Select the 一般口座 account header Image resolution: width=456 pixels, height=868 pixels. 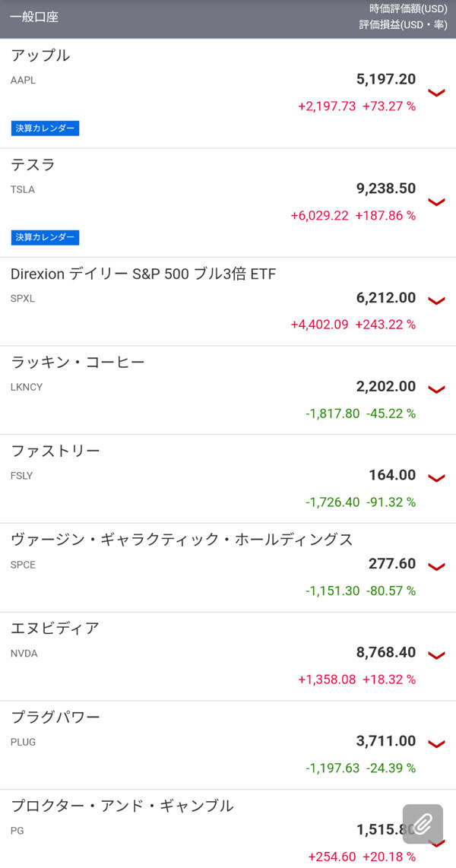(x=34, y=17)
